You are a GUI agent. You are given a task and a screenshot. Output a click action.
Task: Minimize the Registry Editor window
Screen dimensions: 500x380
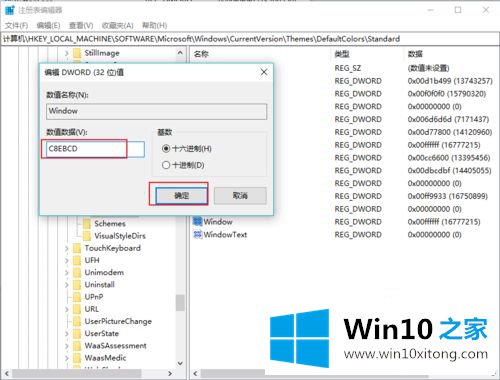[431, 10]
